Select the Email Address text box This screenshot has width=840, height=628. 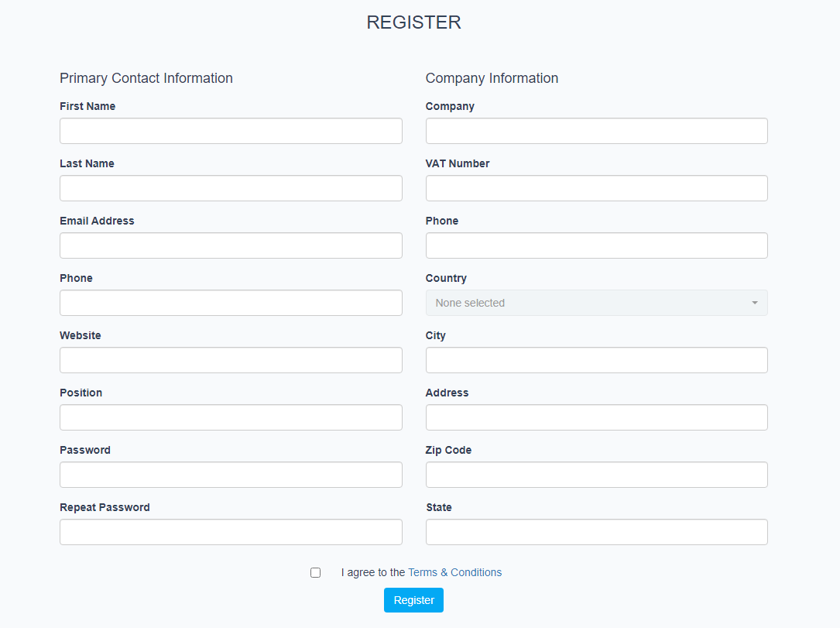click(x=231, y=245)
